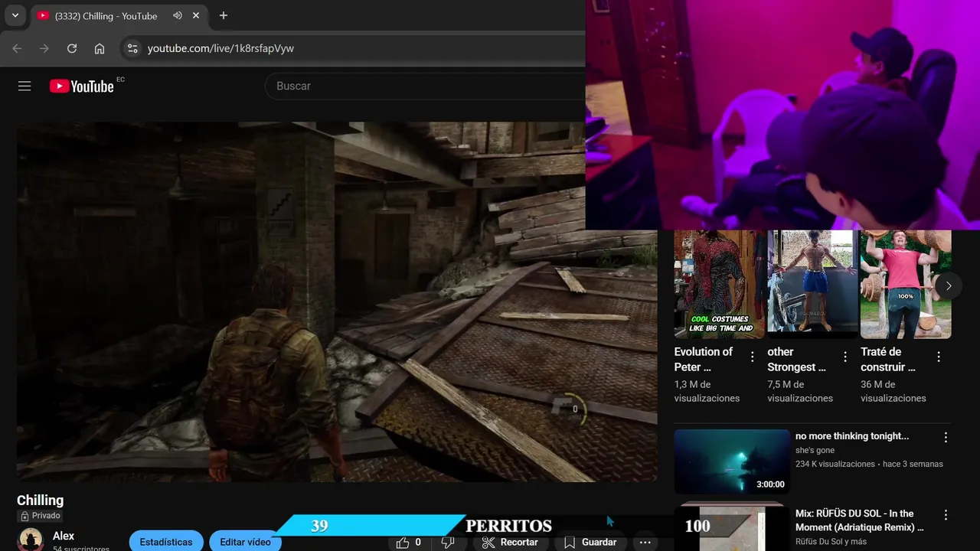This screenshot has width=980, height=551.
Task: Go back to the previous page
Action: (x=17, y=48)
